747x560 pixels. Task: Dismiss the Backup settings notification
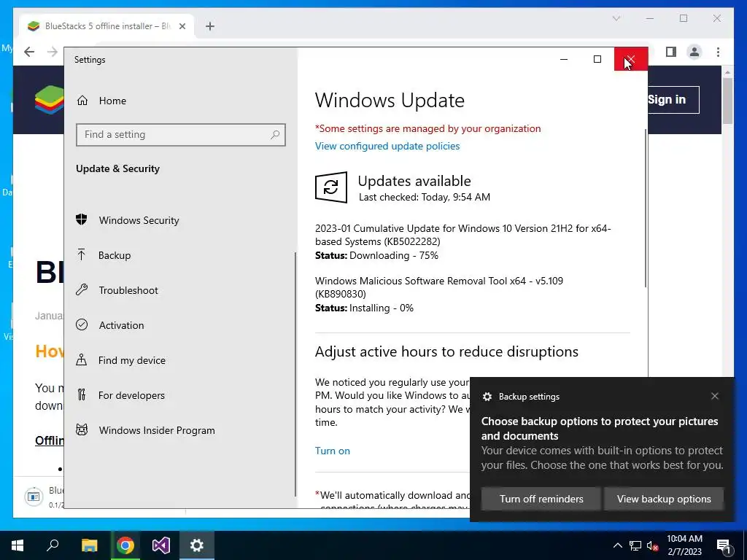(x=715, y=396)
